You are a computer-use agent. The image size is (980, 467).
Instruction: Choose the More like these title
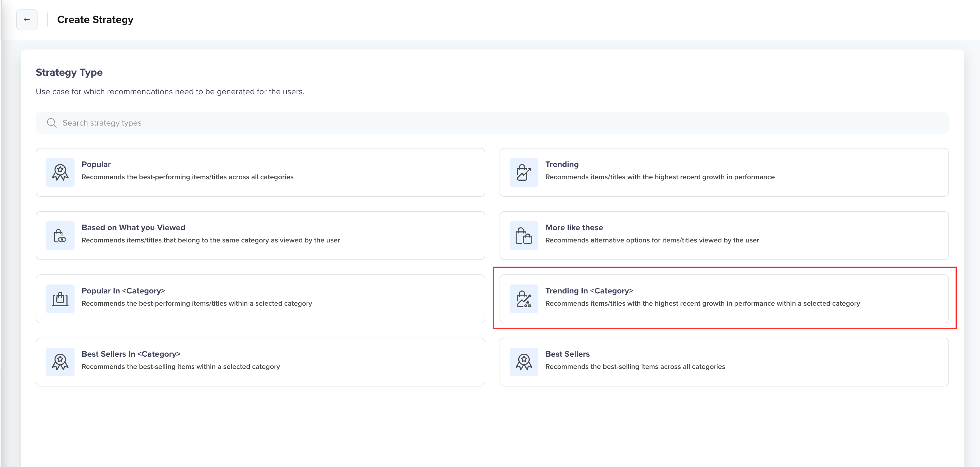point(574,228)
